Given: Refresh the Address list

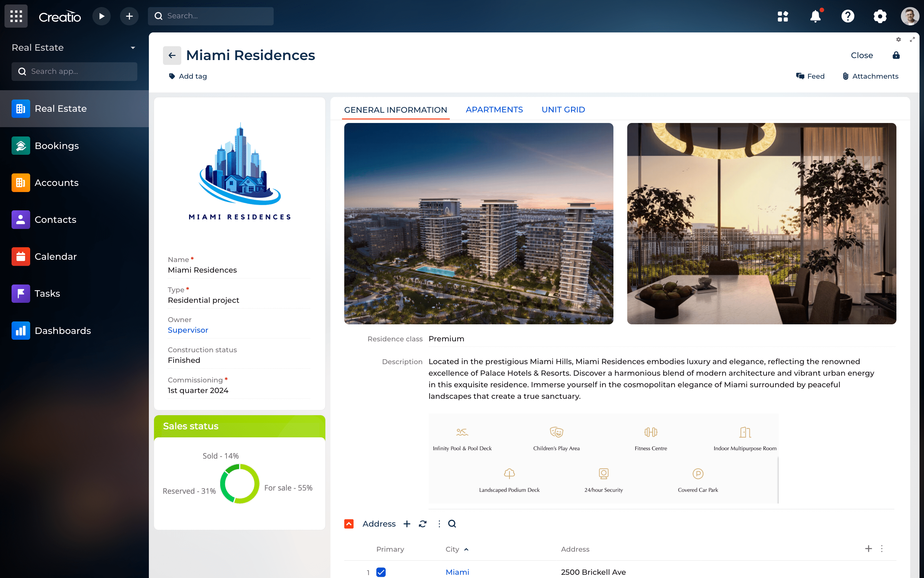Looking at the screenshot, I should click(423, 524).
